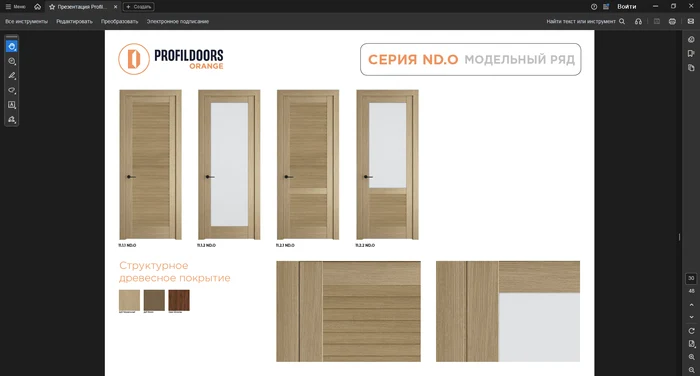The height and width of the screenshot is (376, 700).
Task: Select the signature stamp tool
Action: (12, 120)
